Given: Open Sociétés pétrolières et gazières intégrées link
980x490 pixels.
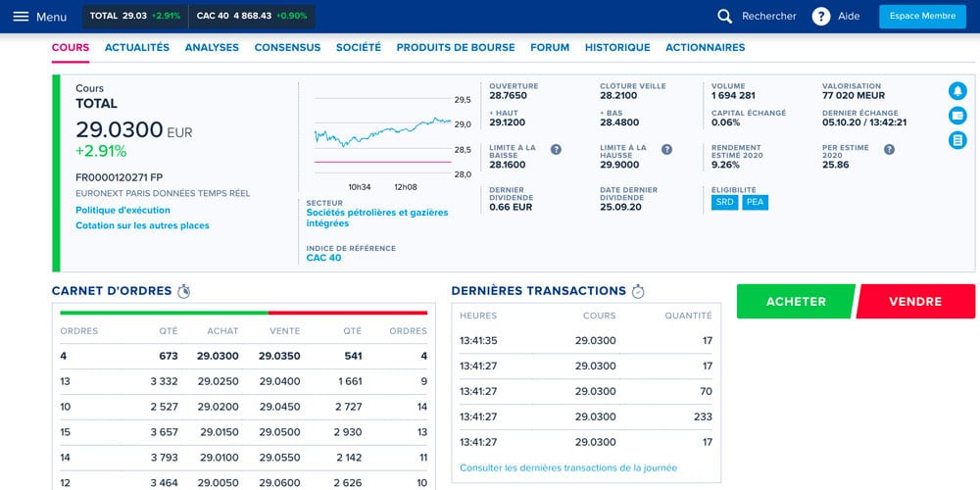Looking at the screenshot, I should pyautogui.click(x=377, y=219).
